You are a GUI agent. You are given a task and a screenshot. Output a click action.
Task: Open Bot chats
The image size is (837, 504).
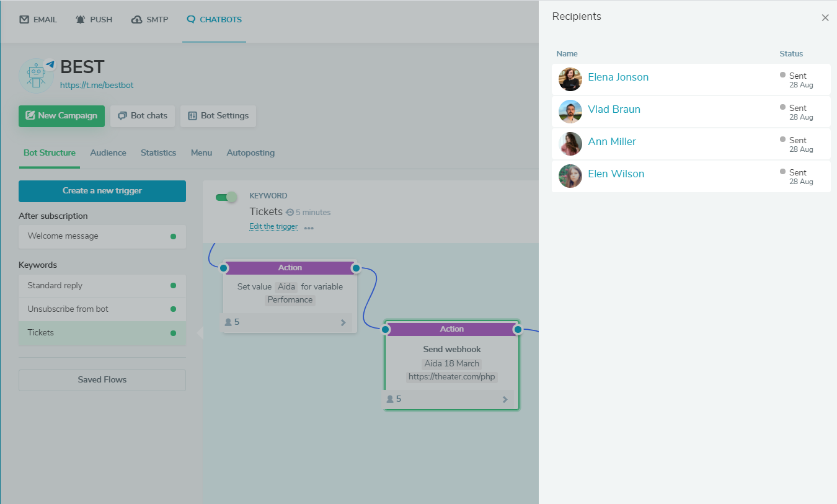(x=143, y=115)
